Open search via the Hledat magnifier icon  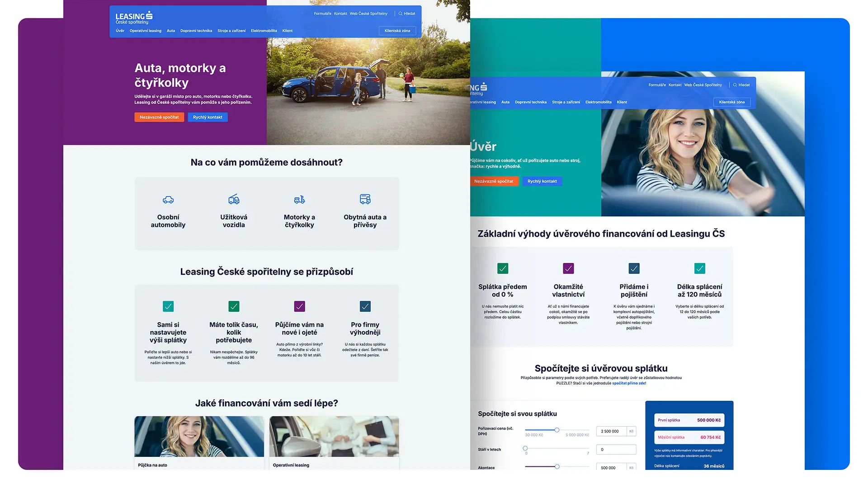click(399, 14)
